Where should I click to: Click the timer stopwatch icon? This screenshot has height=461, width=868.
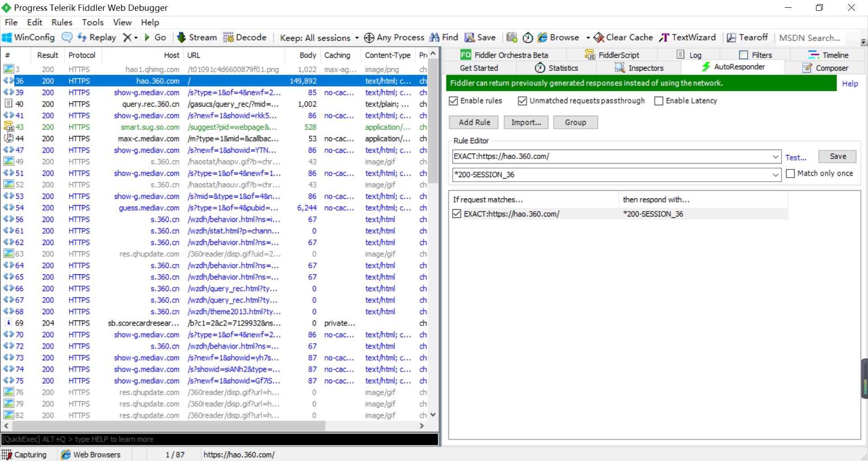pos(528,38)
